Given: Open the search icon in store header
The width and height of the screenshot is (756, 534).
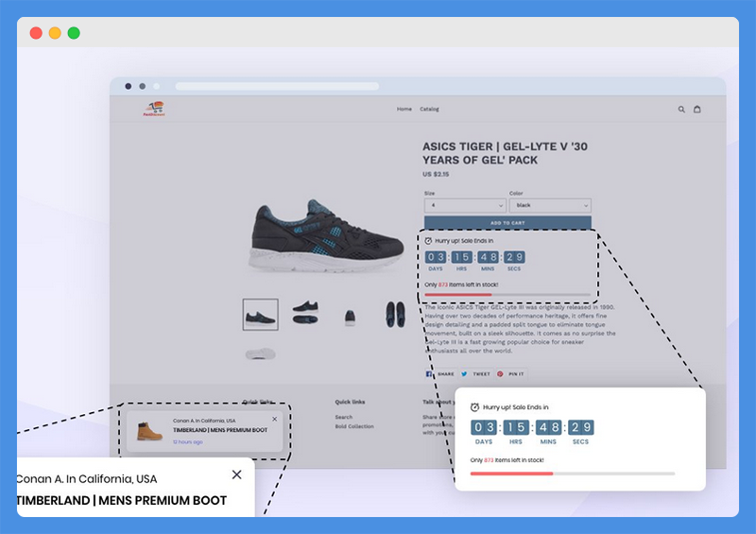Looking at the screenshot, I should [681, 110].
